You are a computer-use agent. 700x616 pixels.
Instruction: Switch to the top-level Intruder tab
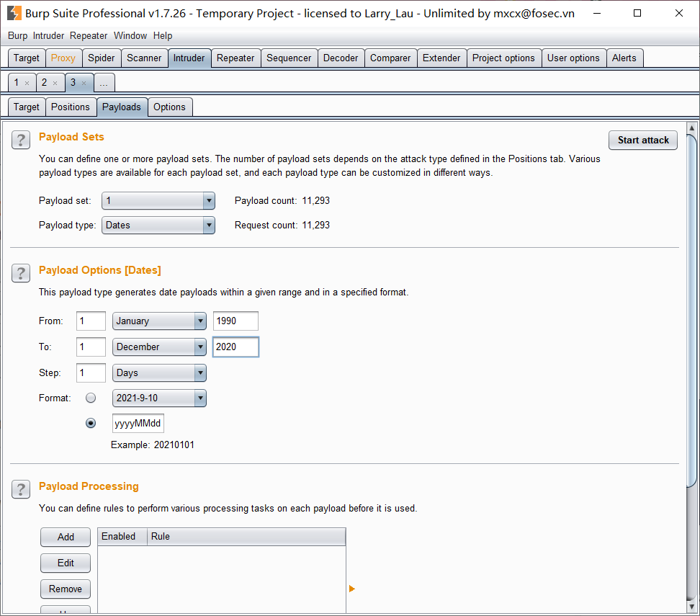pyautogui.click(x=189, y=58)
